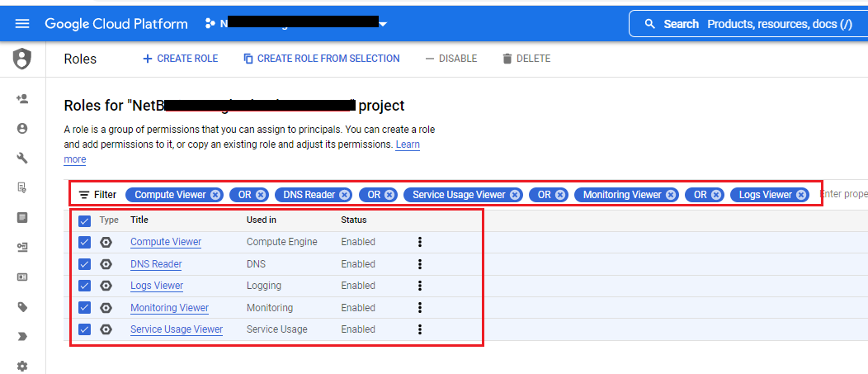
Task: Click the IAM & Admin shield icon
Action: click(22, 58)
